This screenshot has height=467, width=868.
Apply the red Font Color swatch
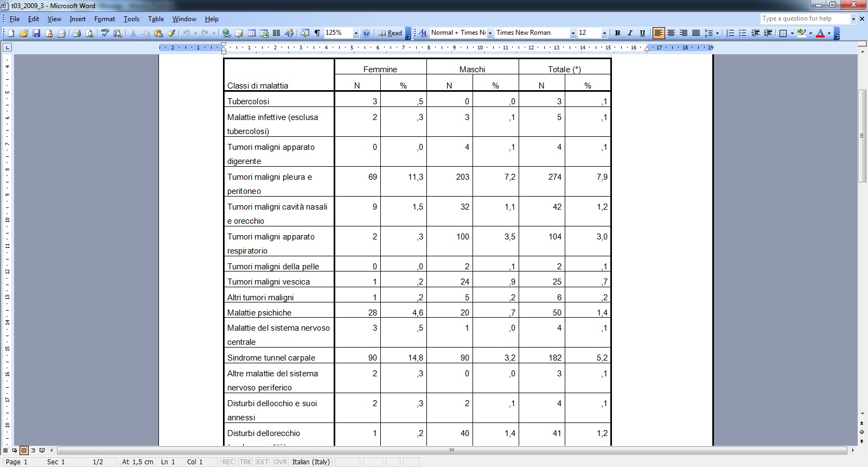(820, 33)
